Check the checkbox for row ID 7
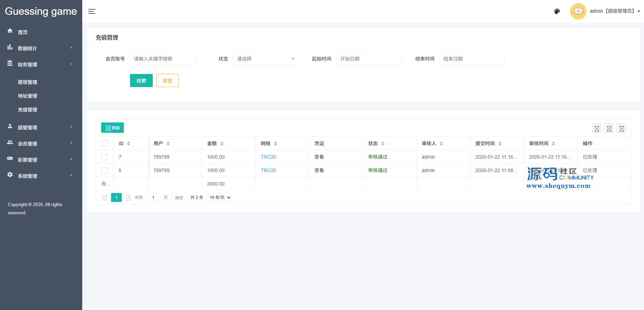 (105, 157)
